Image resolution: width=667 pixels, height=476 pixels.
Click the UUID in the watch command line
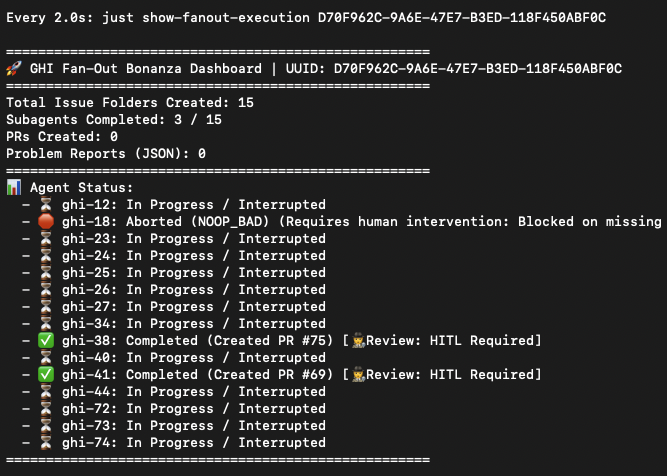[x=462, y=18]
